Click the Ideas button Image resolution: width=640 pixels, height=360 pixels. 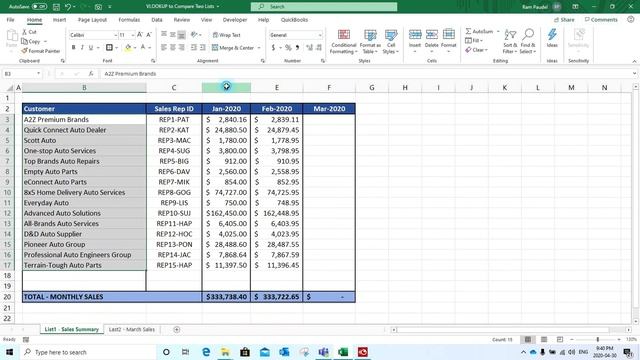[552, 38]
